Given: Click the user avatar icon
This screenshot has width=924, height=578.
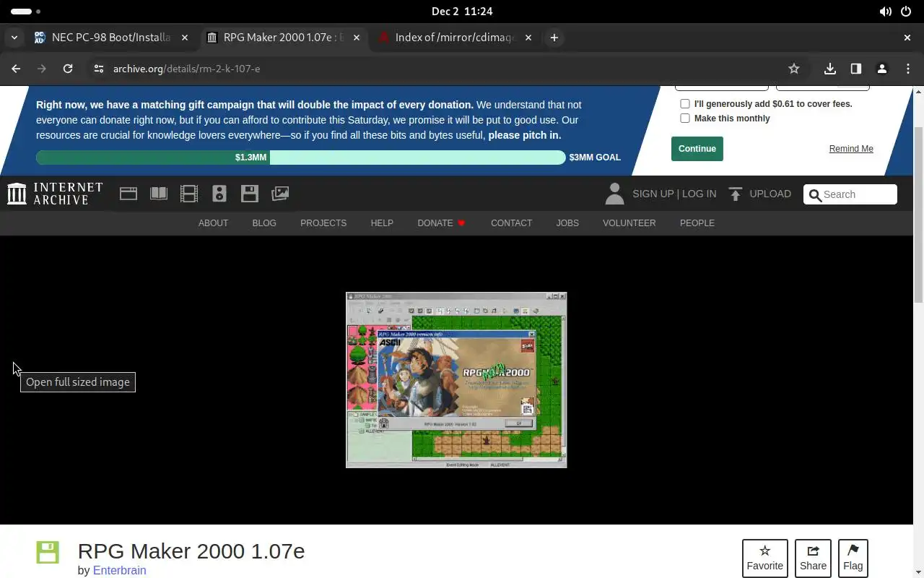Looking at the screenshot, I should pyautogui.click(x=614, y=194).
